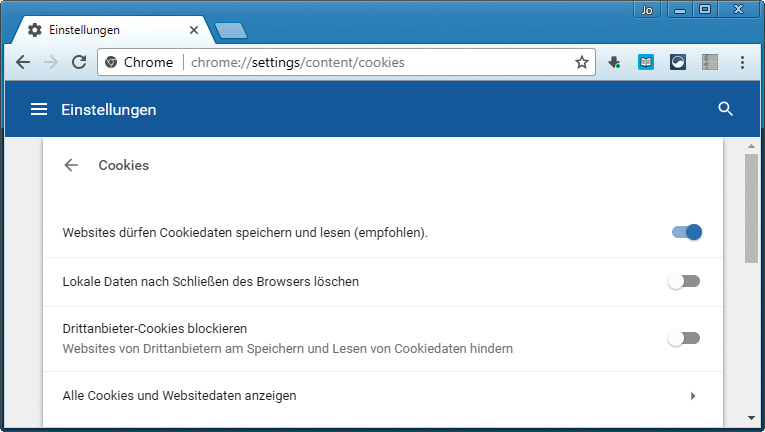This screenshot has width=765, height=432.
Task: Click the Jo profile button
Action: pos(648,9)
